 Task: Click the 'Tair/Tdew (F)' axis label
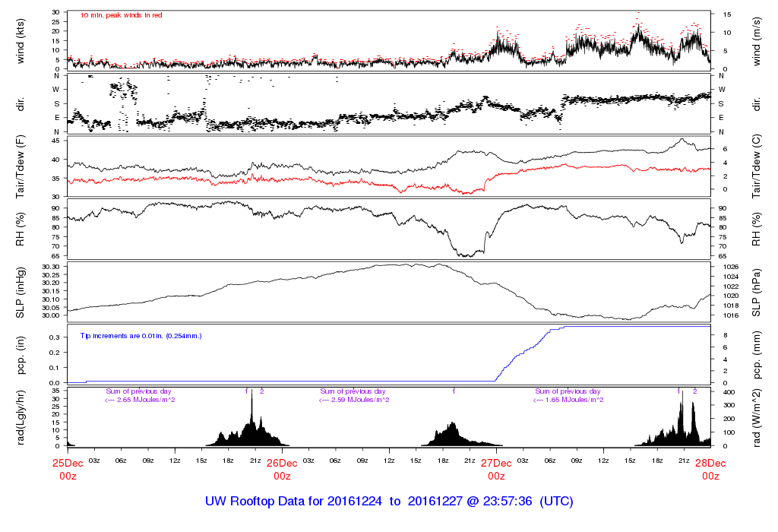pyautogui.click(x=21, y=166)
